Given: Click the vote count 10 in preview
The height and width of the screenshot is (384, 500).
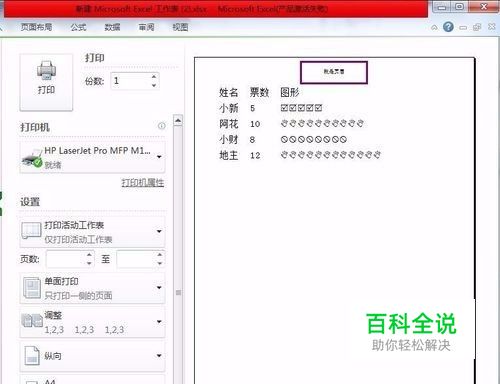Looking at the screenshot, I should coord(255,124).
